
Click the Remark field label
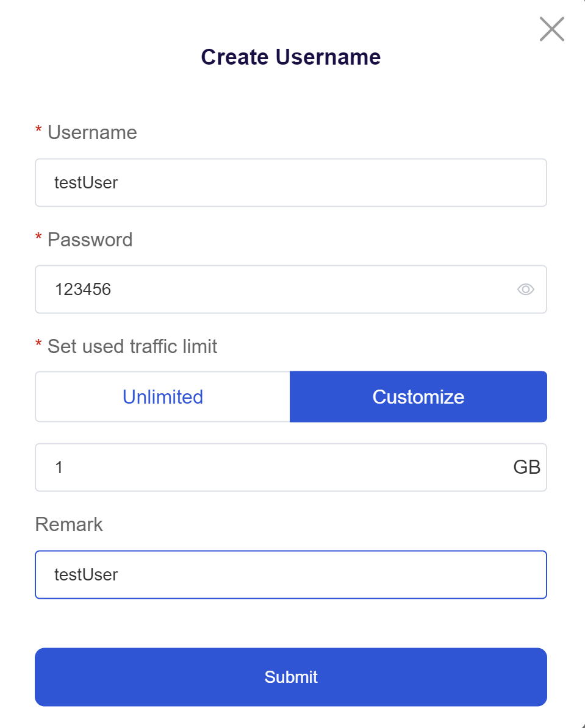(x=69, y=524)
